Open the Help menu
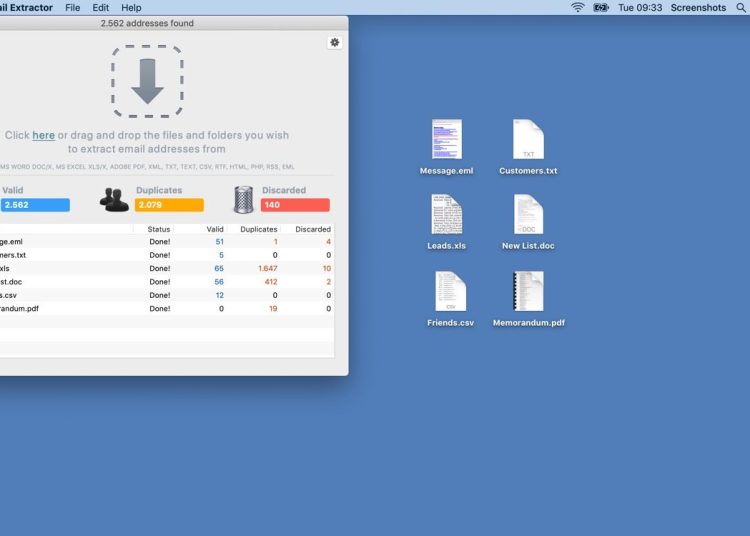Viewport: 750px width, 536px height. click(x=131, y=7)
